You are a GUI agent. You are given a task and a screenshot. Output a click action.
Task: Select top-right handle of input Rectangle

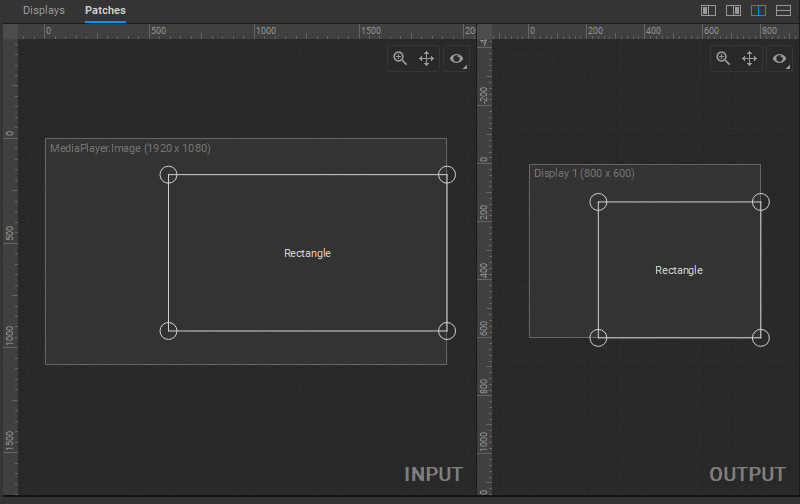(x=447, y=174)
